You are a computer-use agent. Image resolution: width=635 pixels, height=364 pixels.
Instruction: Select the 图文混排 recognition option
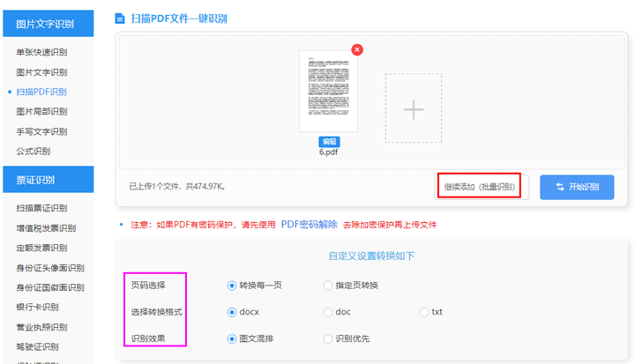click(232, 339)
